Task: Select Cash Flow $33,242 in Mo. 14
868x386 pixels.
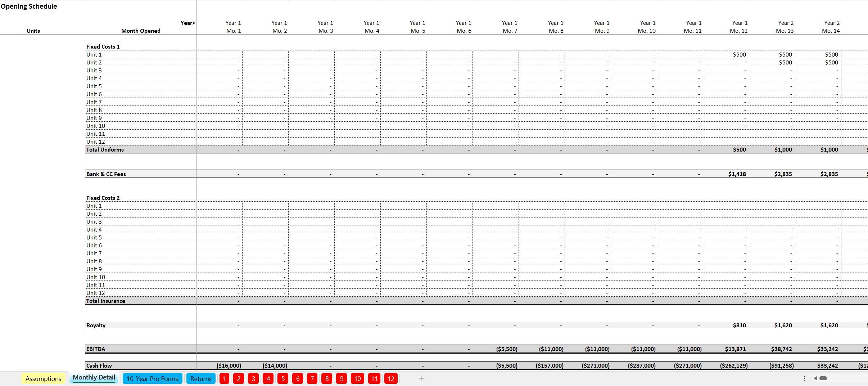Action: (827, 365)
